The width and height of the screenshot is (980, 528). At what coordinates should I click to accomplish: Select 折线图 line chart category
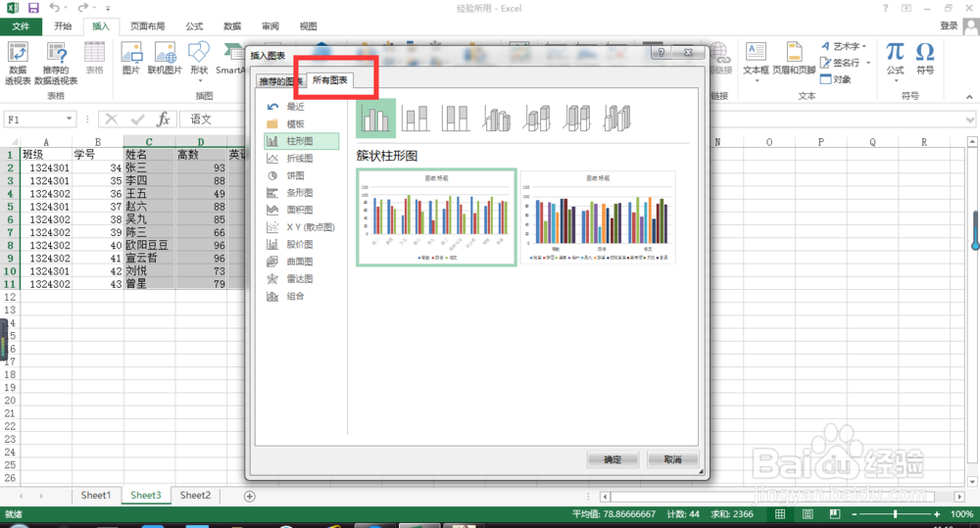click(x=301, y=159)
